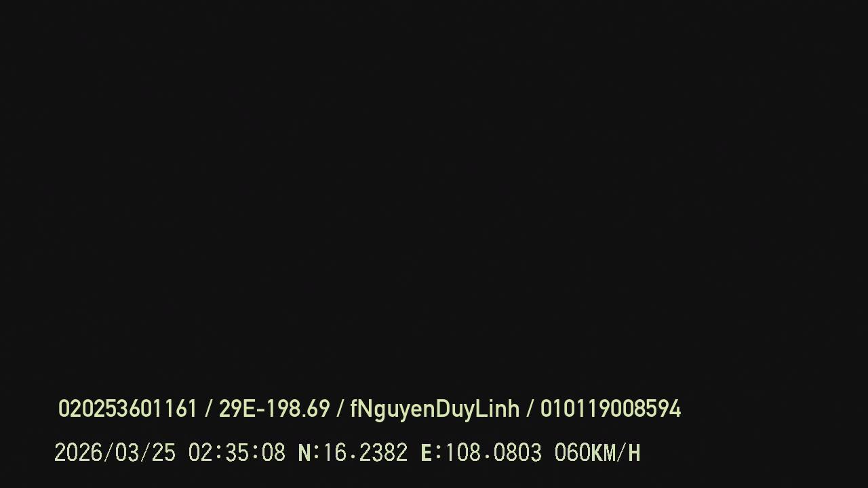Select the driver license number 010119008594
Viewport: 868px width, 488px height.
(610, 409)
